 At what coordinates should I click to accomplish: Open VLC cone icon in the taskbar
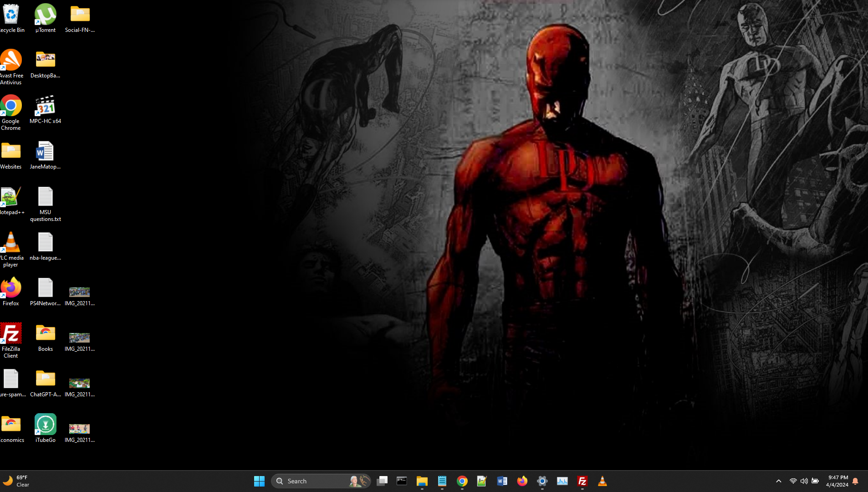602,481
